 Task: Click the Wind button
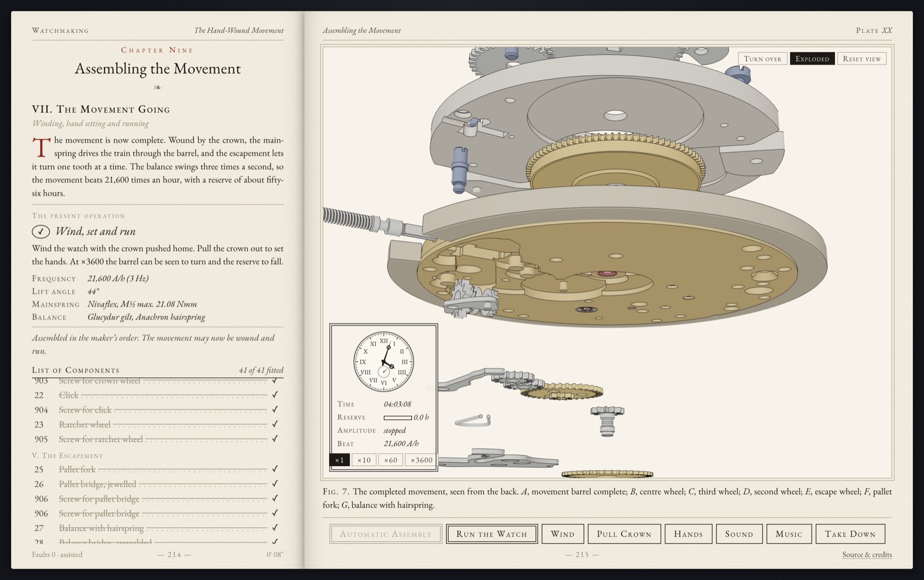(x=562, y=534)
